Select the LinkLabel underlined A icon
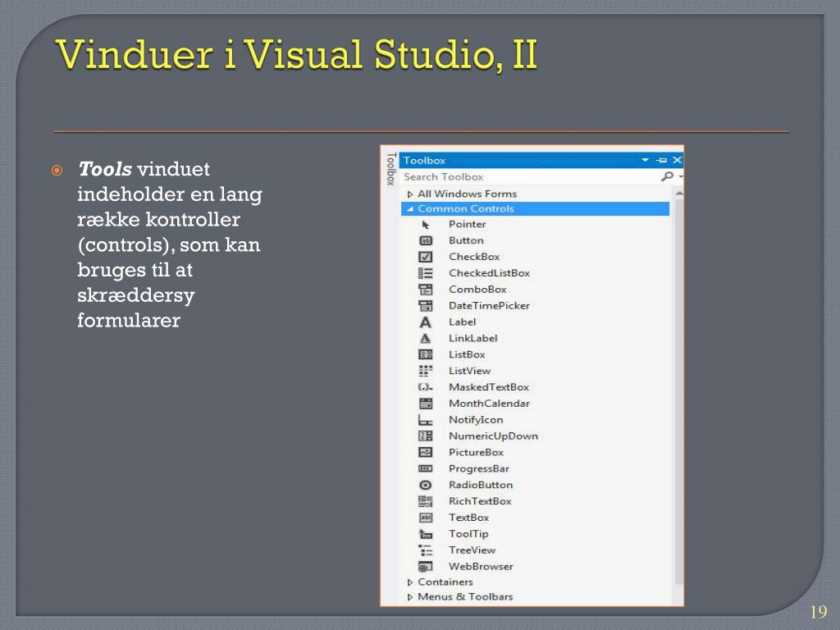This screenshot has height=630, width=840. click(x=426, y=339)
